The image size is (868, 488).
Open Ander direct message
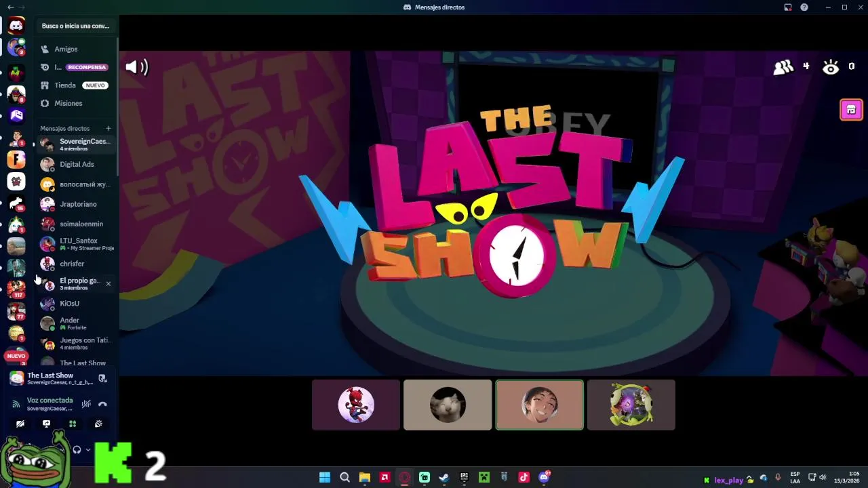click(76, 323)
